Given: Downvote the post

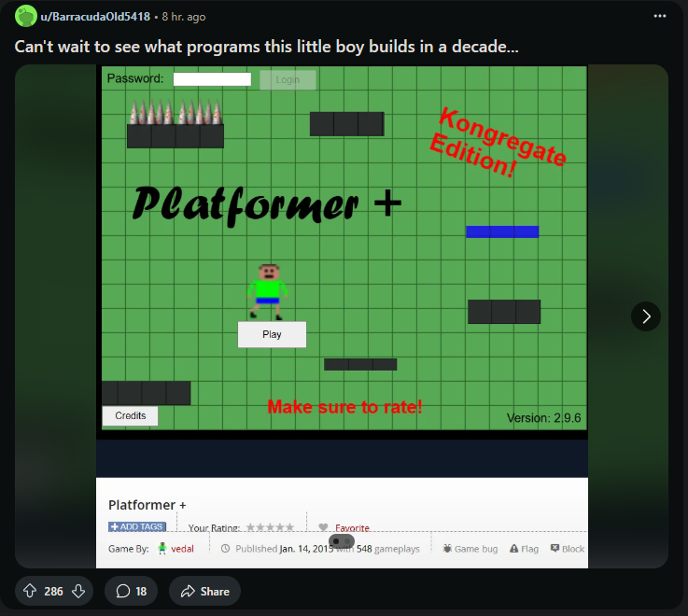Looking at the screenshot, I should (x=78, y=591).
